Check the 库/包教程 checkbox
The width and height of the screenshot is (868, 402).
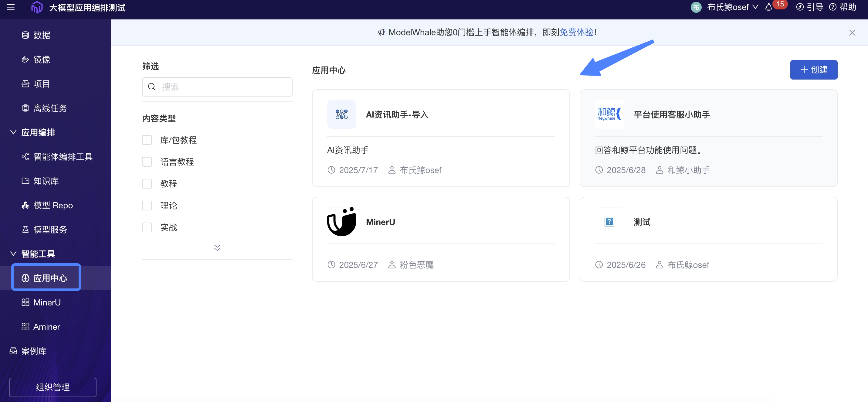click(x=147, y=140)
